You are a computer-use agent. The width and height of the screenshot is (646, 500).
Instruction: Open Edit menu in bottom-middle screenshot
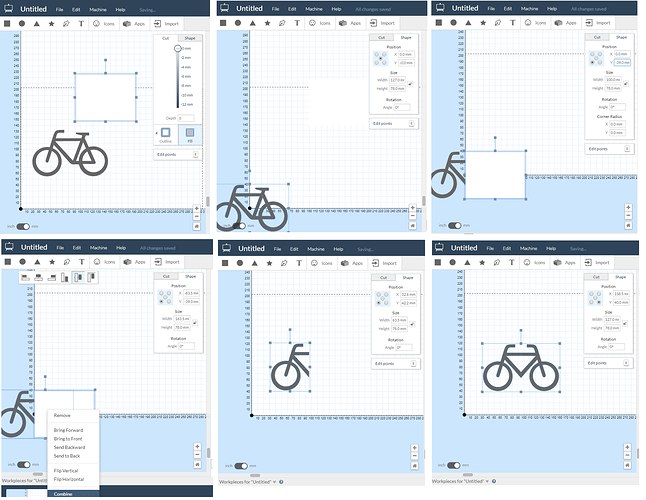tap(294, 249)
